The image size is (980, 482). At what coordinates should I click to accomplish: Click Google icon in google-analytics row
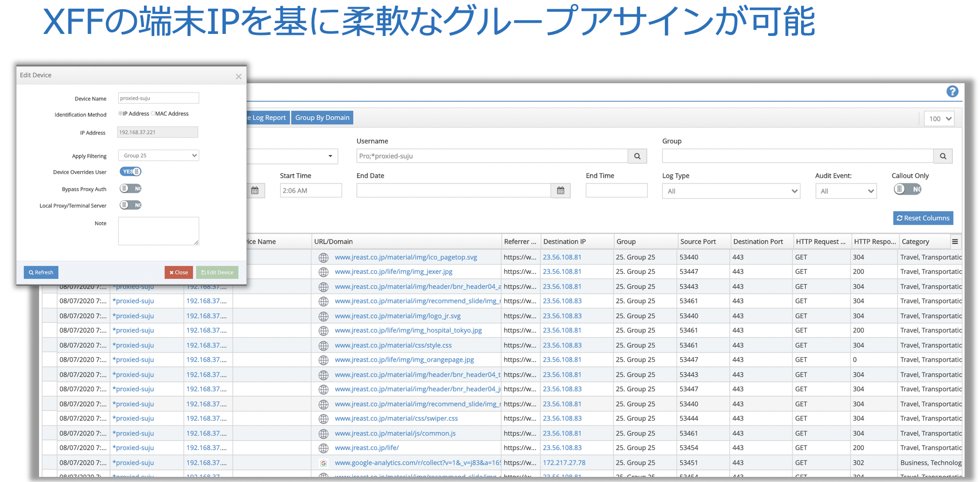click(323, 463)
